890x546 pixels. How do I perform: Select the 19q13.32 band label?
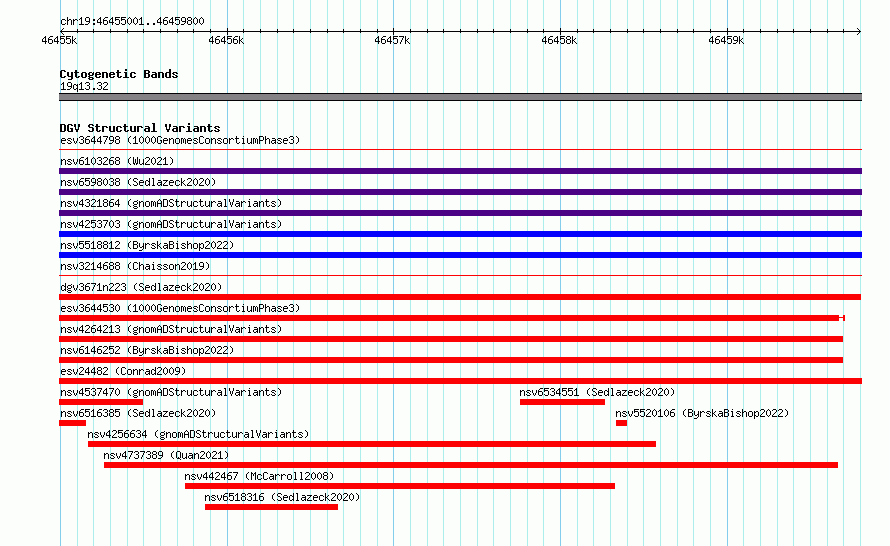point(84,86)
